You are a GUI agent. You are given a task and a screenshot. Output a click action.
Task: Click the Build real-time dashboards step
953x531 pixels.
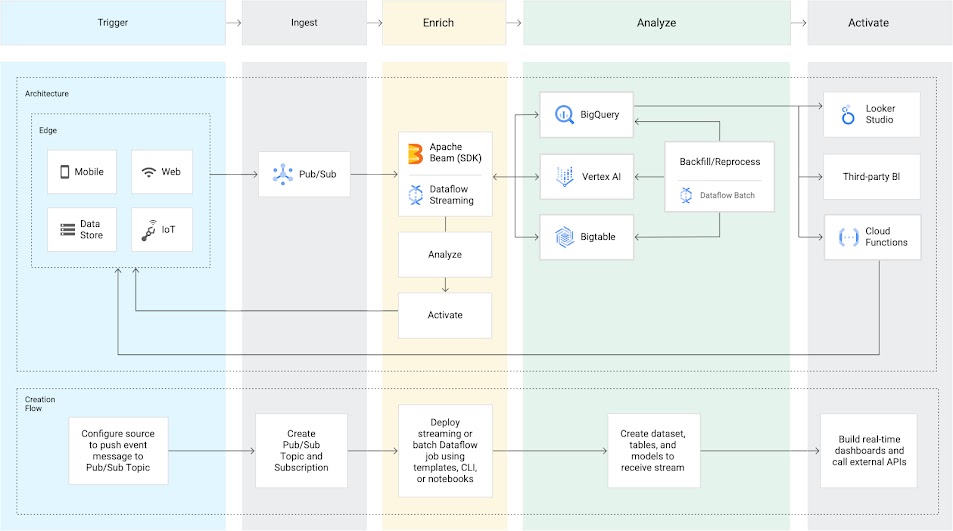[869, 451]
